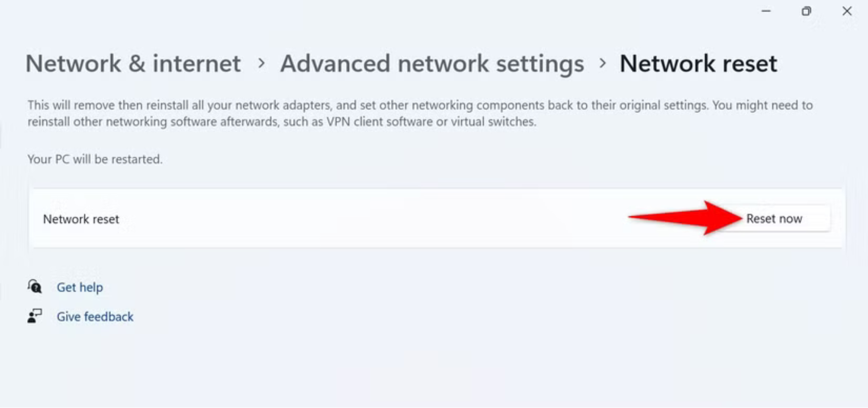Go back to Network & internet page
Image resolution: width=868 pixels, height=408 pixels.
133,63
